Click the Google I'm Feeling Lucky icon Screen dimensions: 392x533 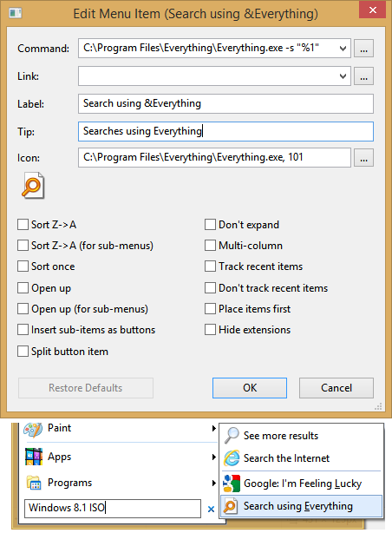point(232,484)
